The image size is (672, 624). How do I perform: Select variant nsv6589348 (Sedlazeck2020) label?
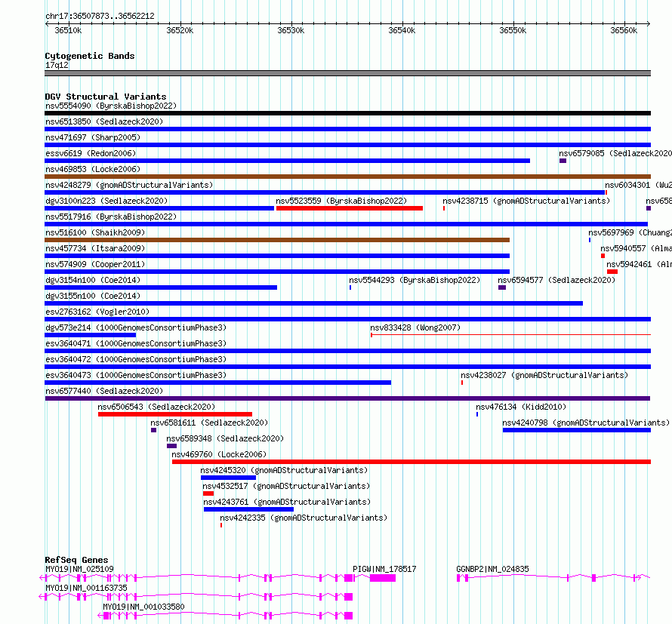coord(225,438)
